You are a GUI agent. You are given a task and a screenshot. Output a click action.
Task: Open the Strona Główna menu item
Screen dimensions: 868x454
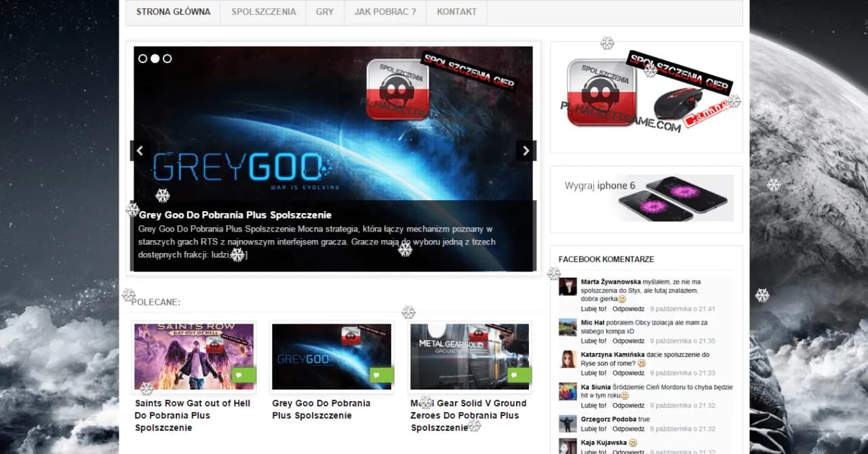click(x=173, y=12)
